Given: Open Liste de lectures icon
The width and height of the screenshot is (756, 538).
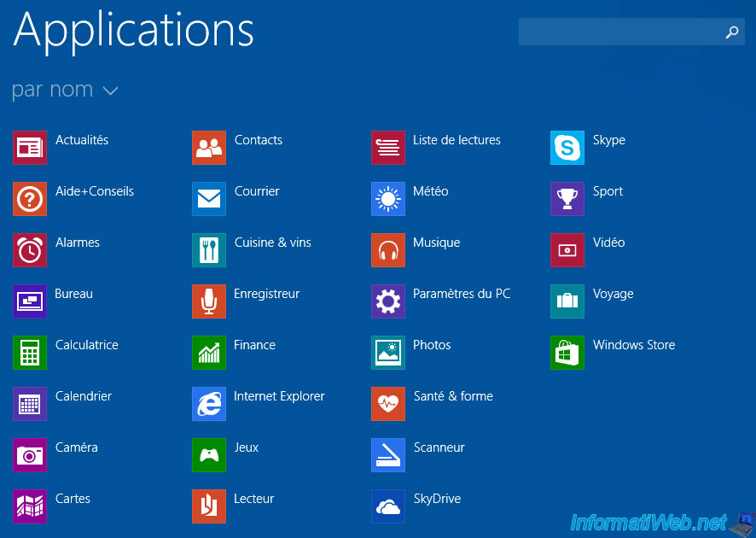Looking at the screenshot, I should point(388,148).
